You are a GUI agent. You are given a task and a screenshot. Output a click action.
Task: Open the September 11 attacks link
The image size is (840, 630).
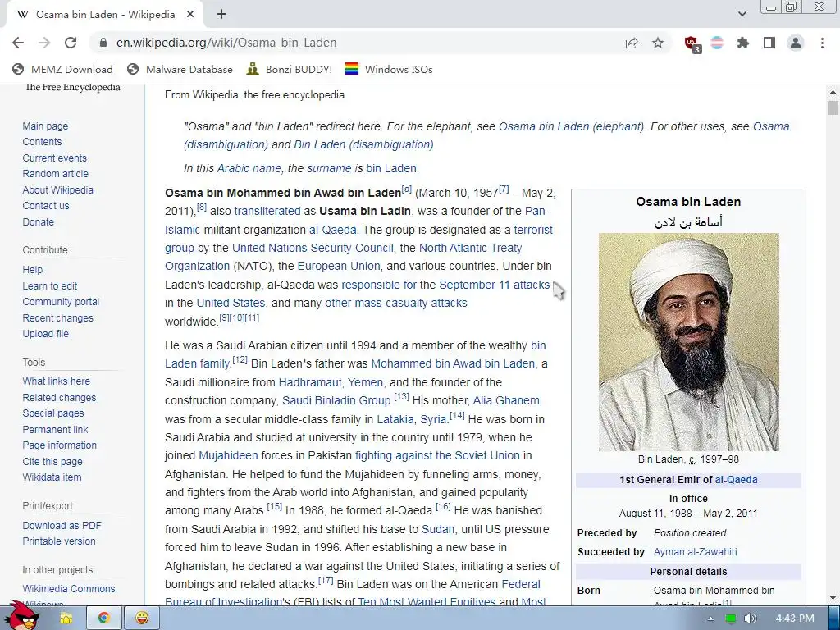tap(495, 285)
